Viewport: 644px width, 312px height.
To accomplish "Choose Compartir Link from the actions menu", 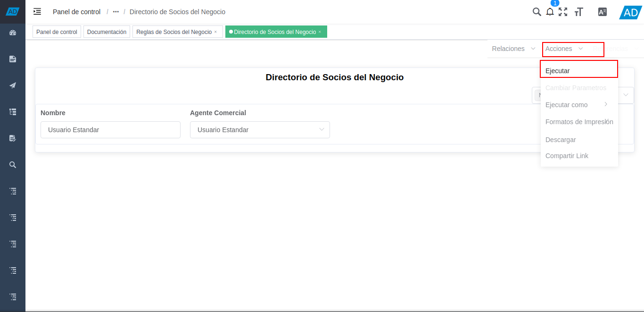I will point(567,156).
